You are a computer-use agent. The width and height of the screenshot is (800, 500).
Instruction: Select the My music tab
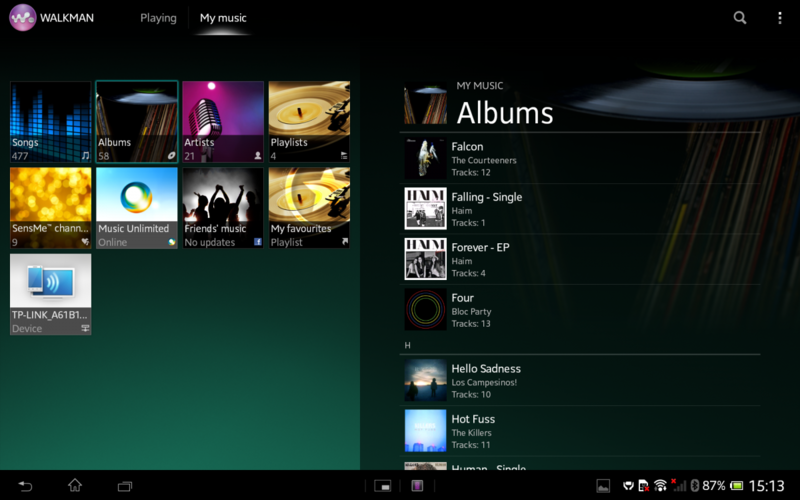pos(223,18)
